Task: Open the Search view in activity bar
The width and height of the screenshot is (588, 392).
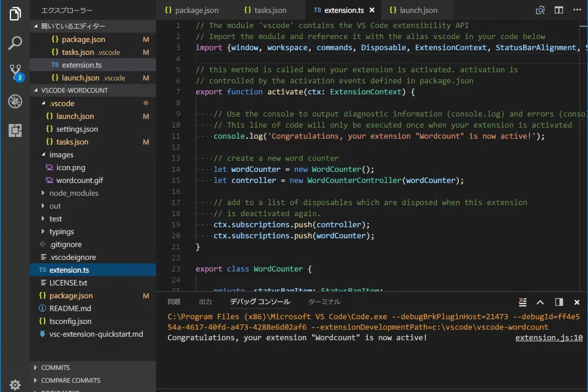Action: pos(15,43)
